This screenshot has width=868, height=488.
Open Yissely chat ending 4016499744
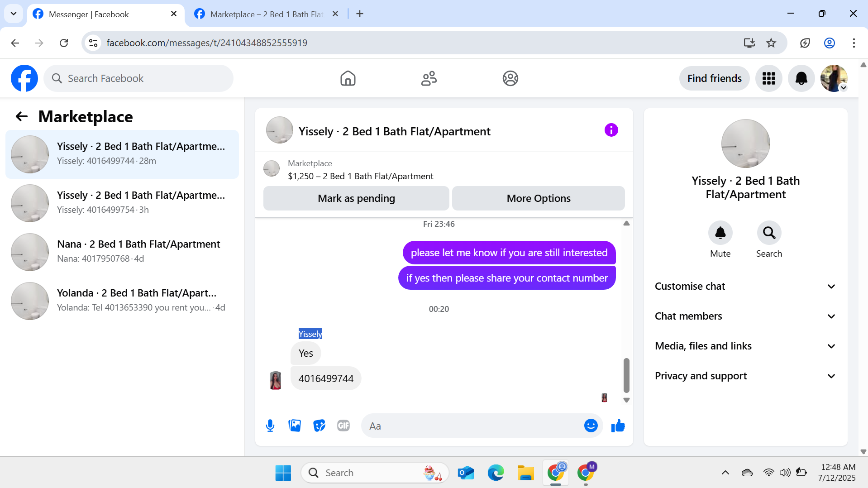(122, 154)
